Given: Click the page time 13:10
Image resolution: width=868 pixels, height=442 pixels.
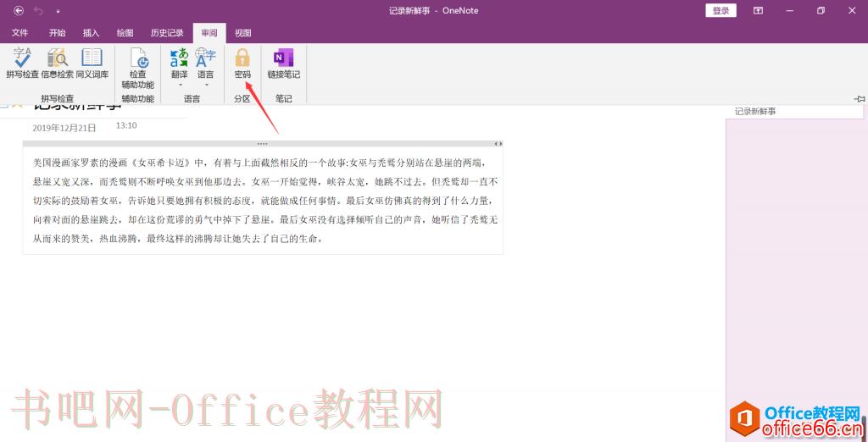Looking at the screenshot, I should 126,125.
